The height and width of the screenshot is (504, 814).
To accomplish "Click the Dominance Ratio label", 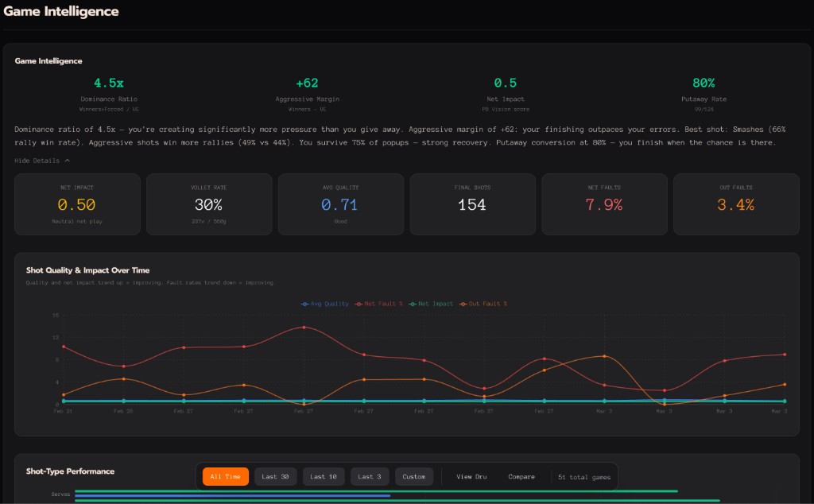I will 109,99.
